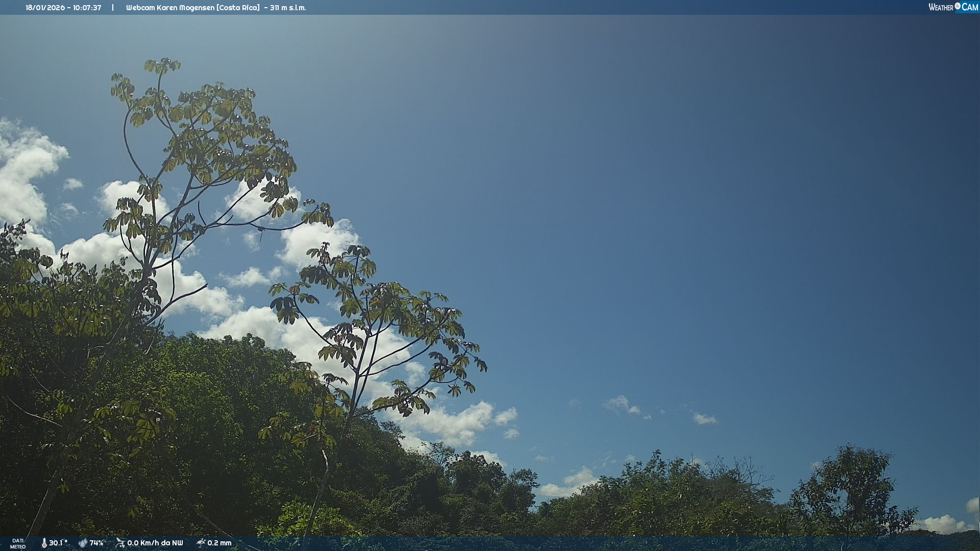Click the 30.1° temperature reading

(x=58, y=543)
